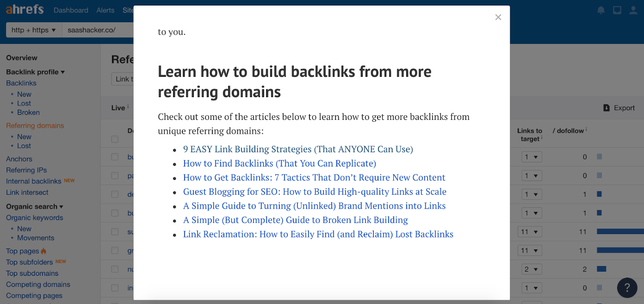Viewport: 644px width, 304px height.
Task: Open the 'Link Reclamation' article link
Action: tap(318, 234)
